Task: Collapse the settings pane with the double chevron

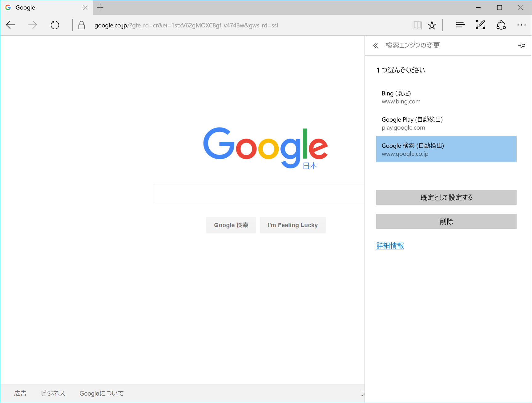Action: (x=376, y=45)
